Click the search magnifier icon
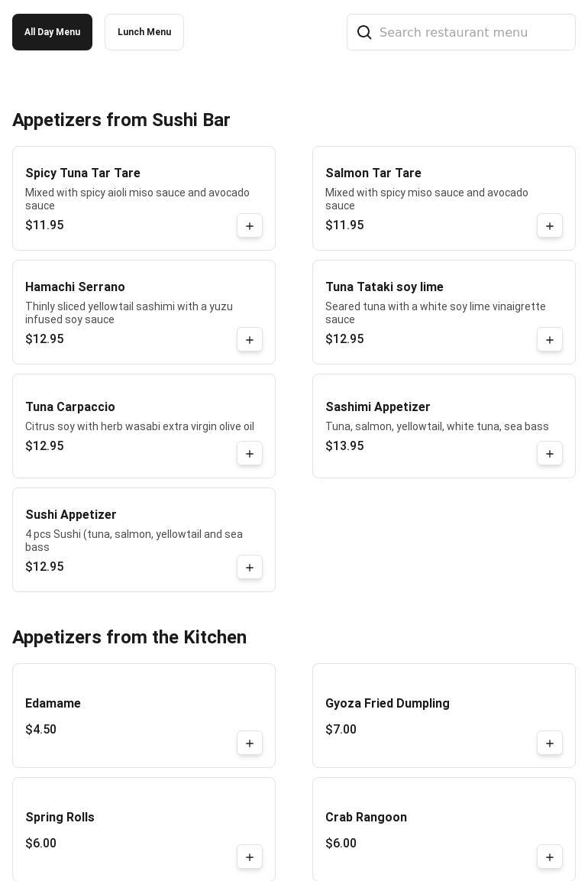Image resolution: width=588 pixels, height=881 pixels. 364,32
